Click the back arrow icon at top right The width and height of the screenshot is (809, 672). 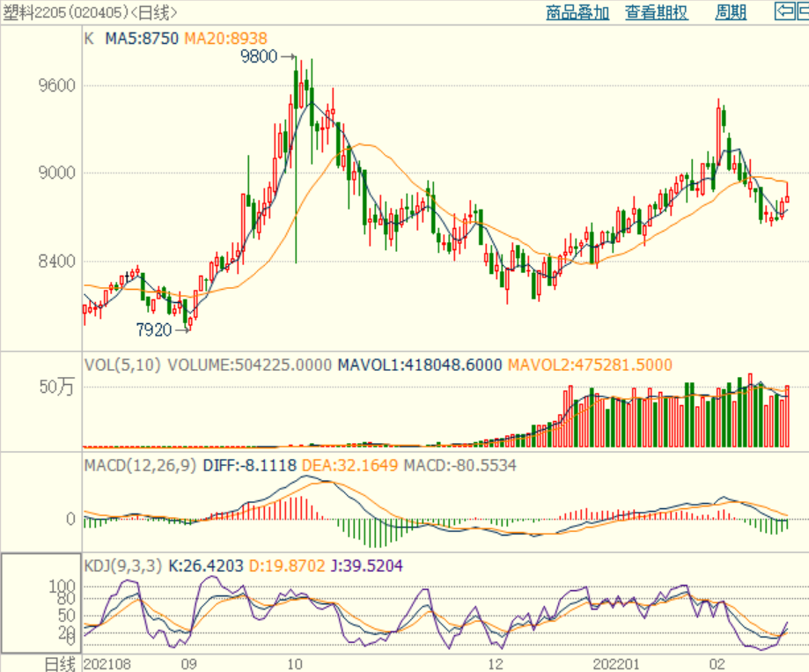coord(783,11)
